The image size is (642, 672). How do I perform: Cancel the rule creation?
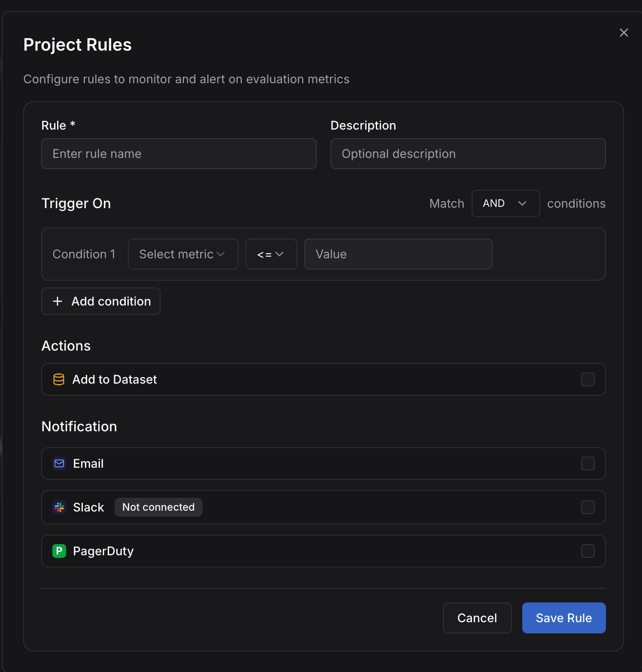(x=477, y=618)
